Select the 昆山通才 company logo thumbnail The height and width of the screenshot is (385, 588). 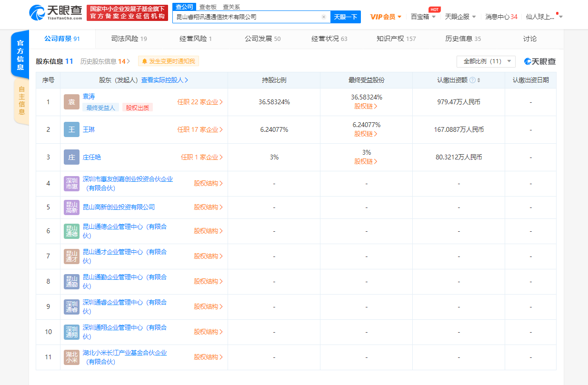(71, 257)
